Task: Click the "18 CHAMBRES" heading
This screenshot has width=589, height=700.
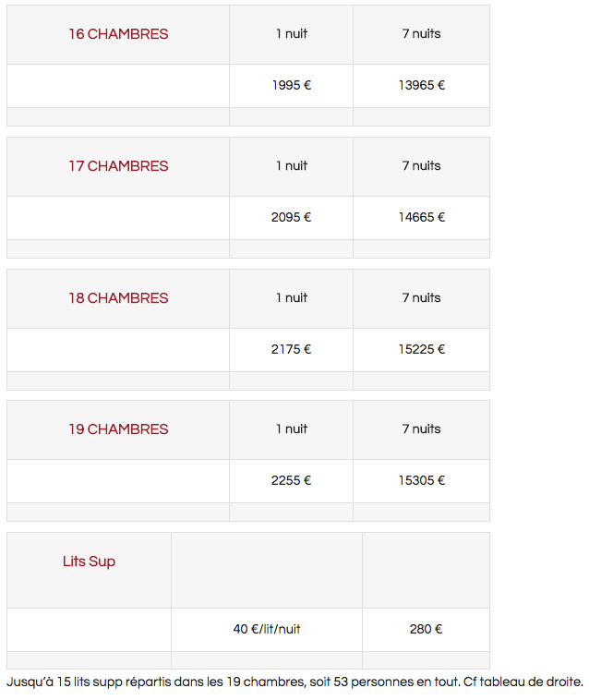Action: pyautogui.click(x=118, y=298)
